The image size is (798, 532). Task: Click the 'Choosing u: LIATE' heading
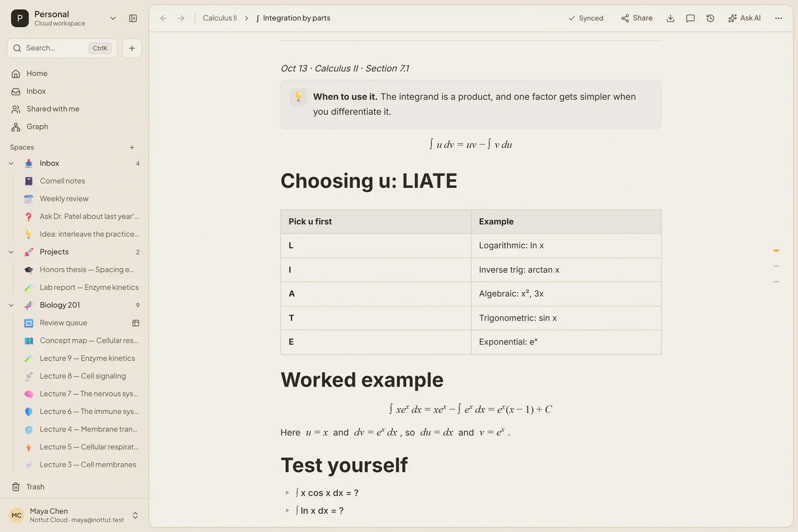369,181
